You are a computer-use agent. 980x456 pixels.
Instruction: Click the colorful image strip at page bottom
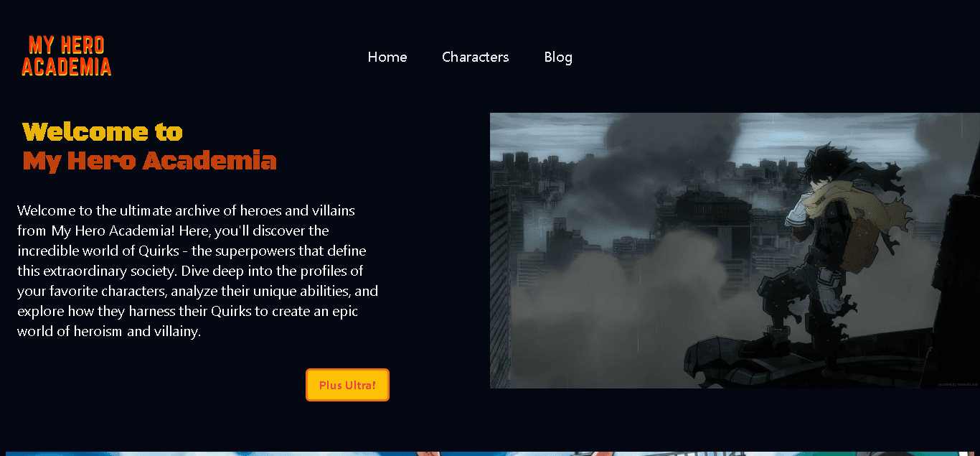490,453
